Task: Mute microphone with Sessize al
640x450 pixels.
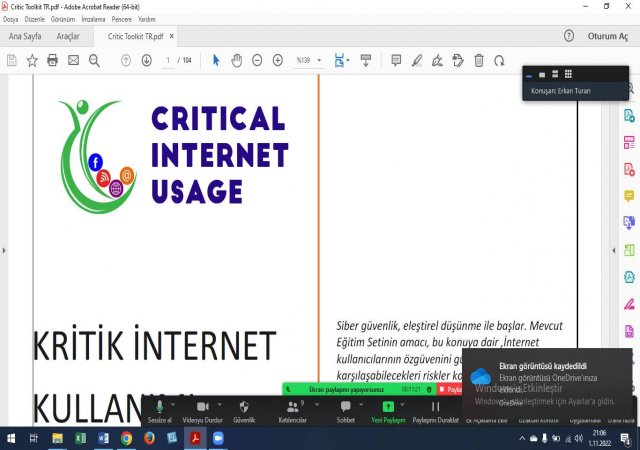Action: (158, 411)
